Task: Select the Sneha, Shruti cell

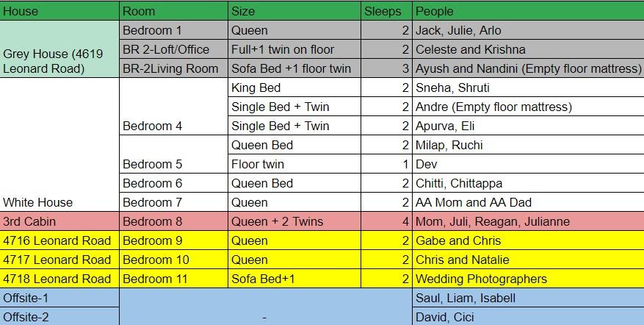Action: [x=528, y=87]
